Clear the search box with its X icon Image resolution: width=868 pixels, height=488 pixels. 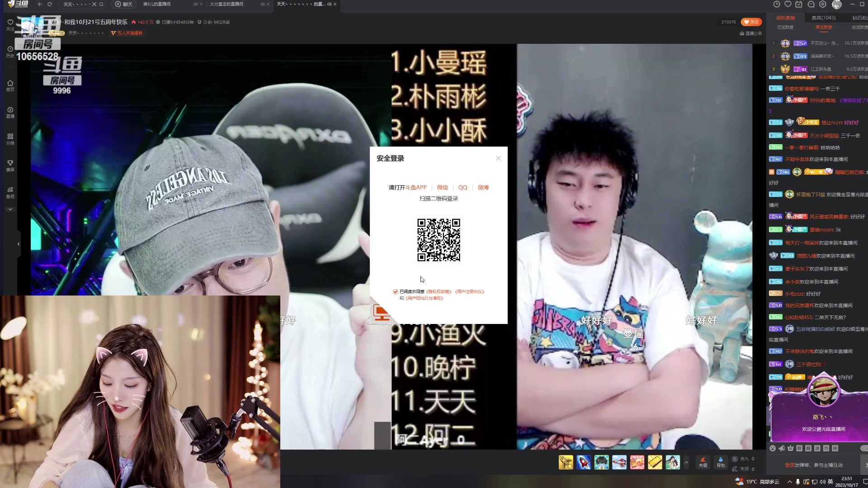click(x=94, y=4)
